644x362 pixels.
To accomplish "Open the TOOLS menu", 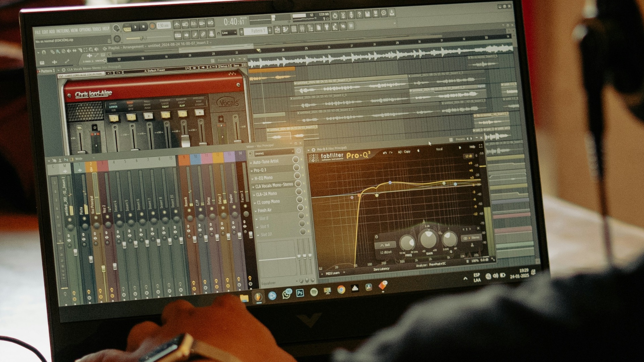I will 97,29.
